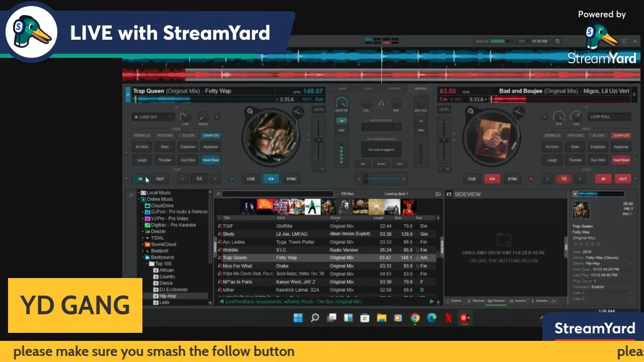This screenshot has width=644, height=362.
Task: Open Microsoft Edge from the taskbar
Action: (431, 318)
